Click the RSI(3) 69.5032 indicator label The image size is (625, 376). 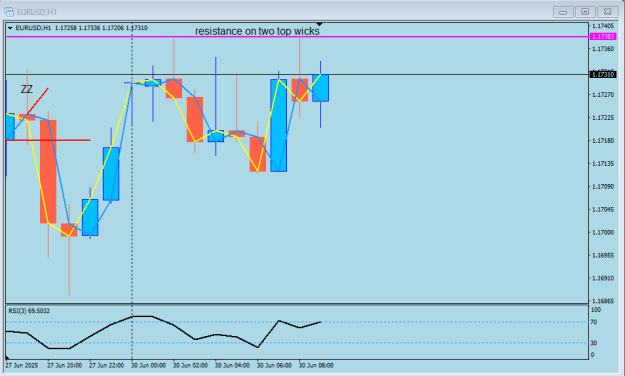pos(29,311)
